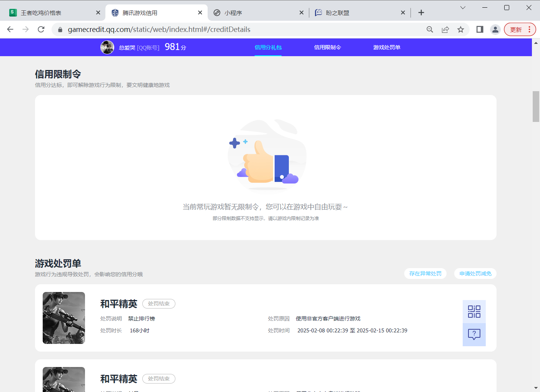Open the user avatar in purple header

coord(107,47)
